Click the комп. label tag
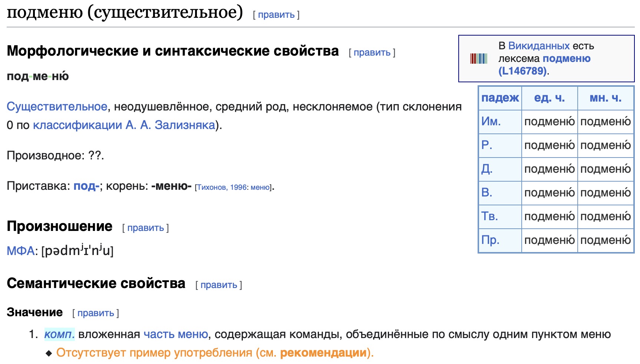640x364 pixels. coord(59,334)
